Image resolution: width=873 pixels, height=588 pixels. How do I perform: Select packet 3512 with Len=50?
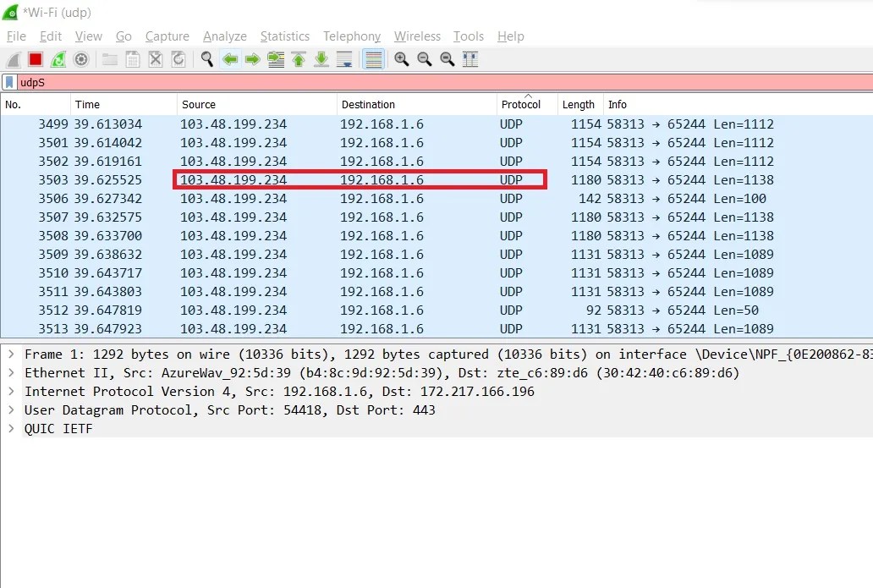point(436,310)
